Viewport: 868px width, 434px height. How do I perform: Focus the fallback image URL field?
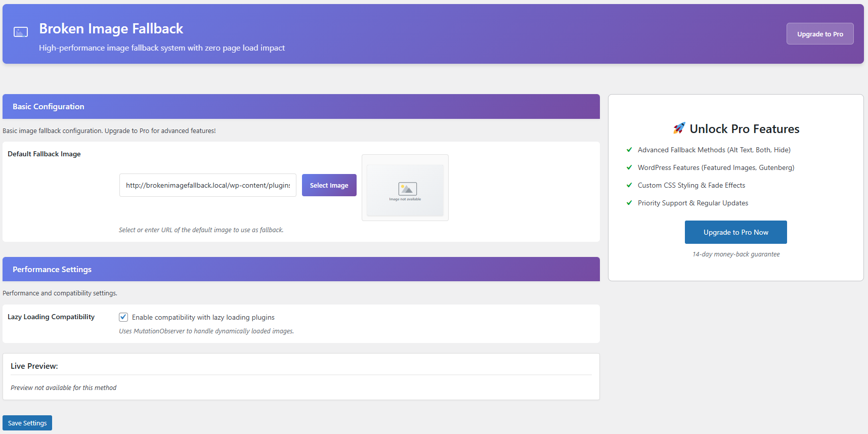click(x=208, y=185)
